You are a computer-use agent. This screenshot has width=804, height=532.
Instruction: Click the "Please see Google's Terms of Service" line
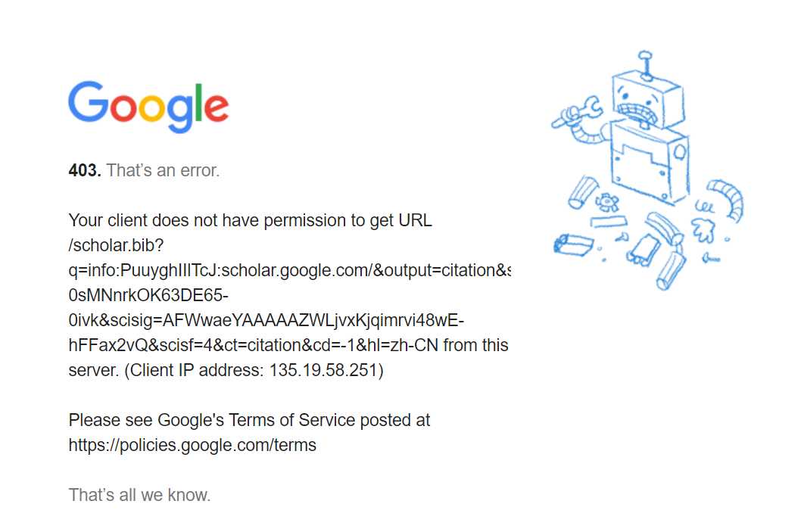[x=249, y=420]
